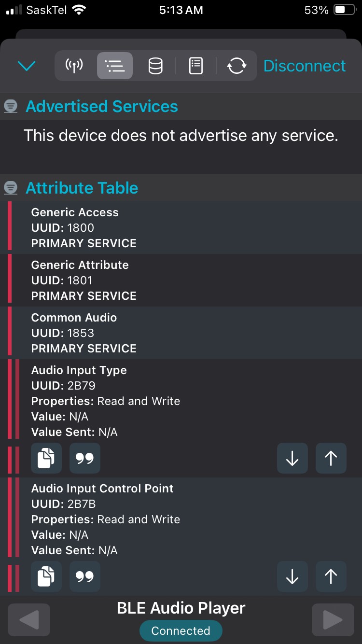Write Audio Input Type with up arrow
Viewport: 362px width, 644px height.
331,458
